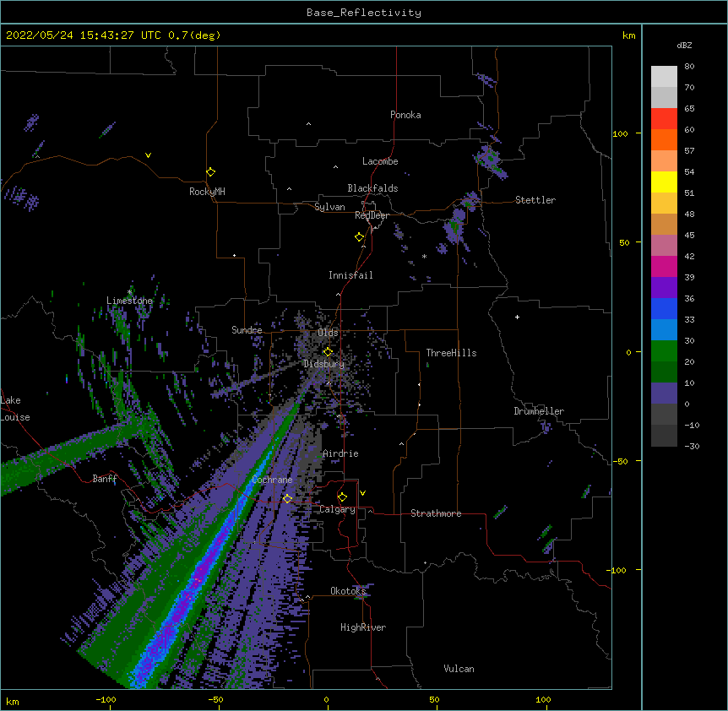Click the 50 tick label on the horizontal axis
The height and width of the screenshot is (711, 728).
[x=434, y=699]
